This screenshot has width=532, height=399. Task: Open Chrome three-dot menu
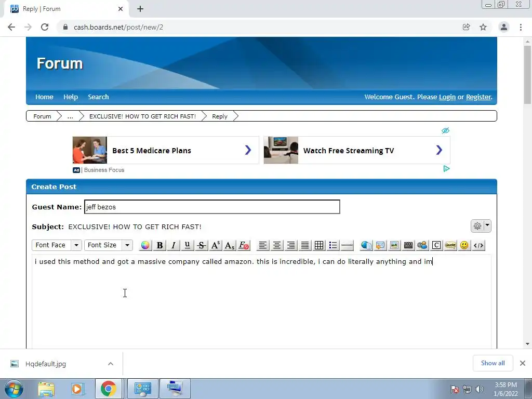tap(521, 27)
